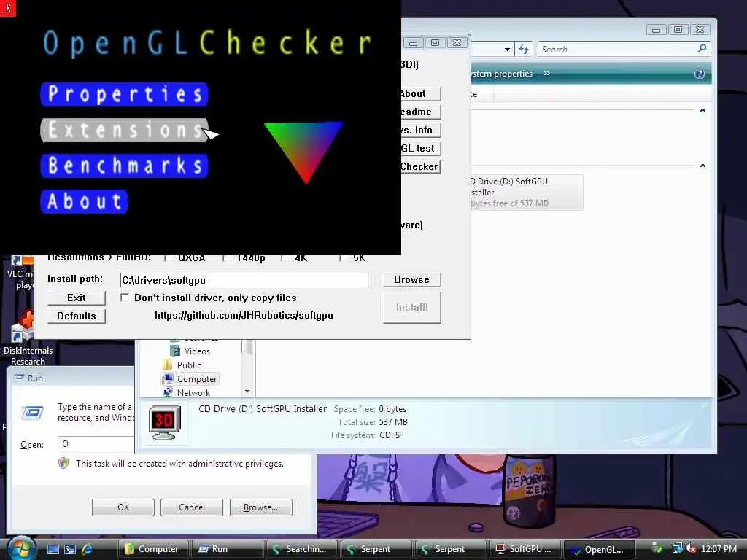
Task: Select Extensions in OpenGLChecker menu
Action: click(x=124, y=130)
